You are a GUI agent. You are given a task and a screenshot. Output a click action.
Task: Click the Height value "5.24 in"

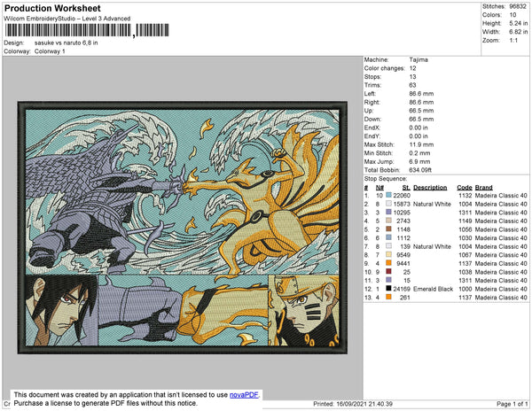click(x=518, y=23)
